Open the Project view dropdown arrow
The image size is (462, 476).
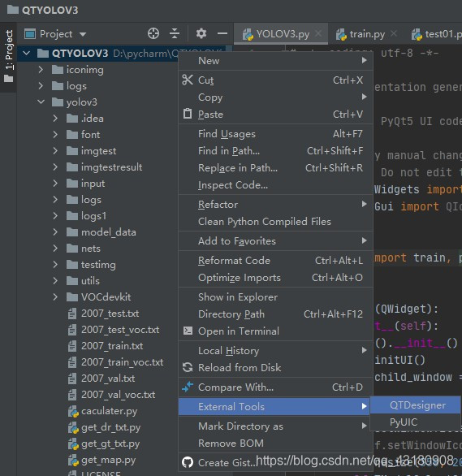coord(83,34)
